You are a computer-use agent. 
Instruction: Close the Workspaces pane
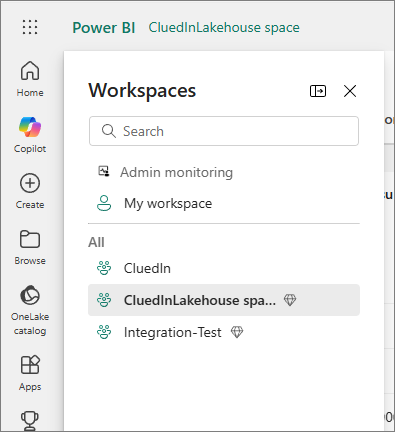click(350, 91)
